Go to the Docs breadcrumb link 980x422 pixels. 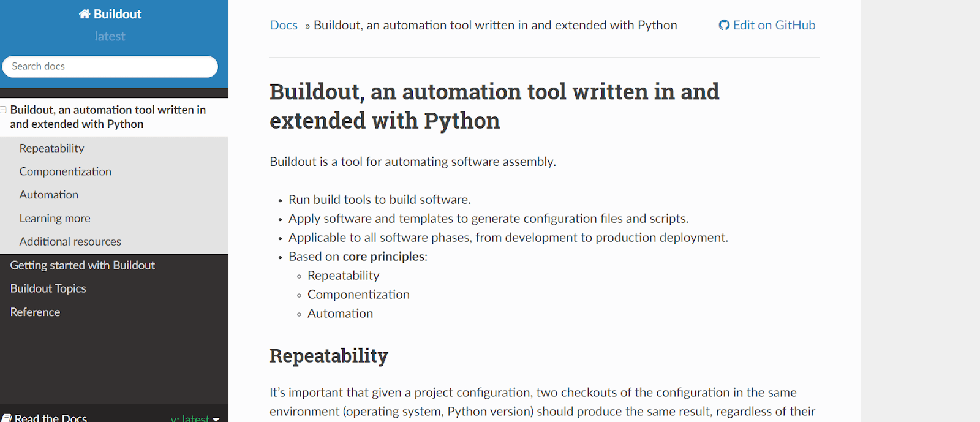pyautogui.click(x=284, y=25)
